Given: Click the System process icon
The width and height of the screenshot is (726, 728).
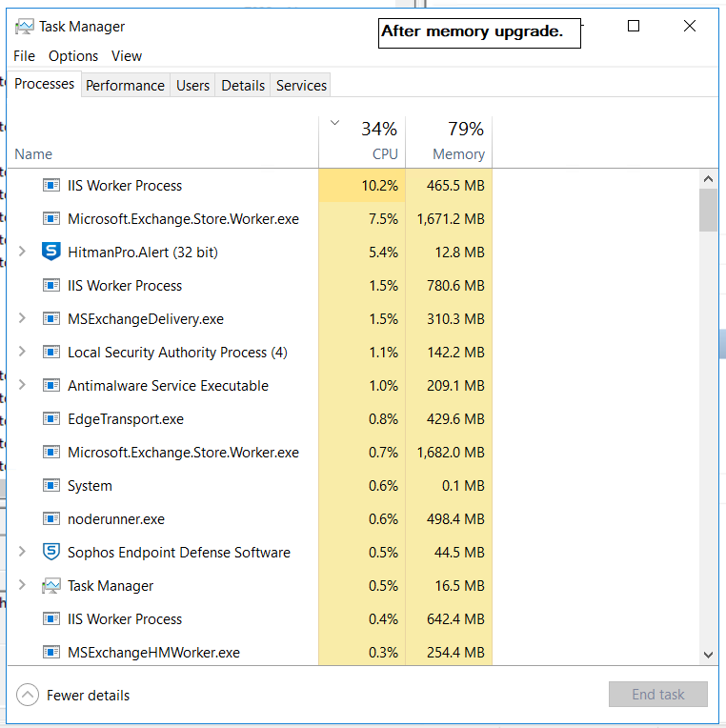Looking at the screenshot, I should (x=51, y=485).
